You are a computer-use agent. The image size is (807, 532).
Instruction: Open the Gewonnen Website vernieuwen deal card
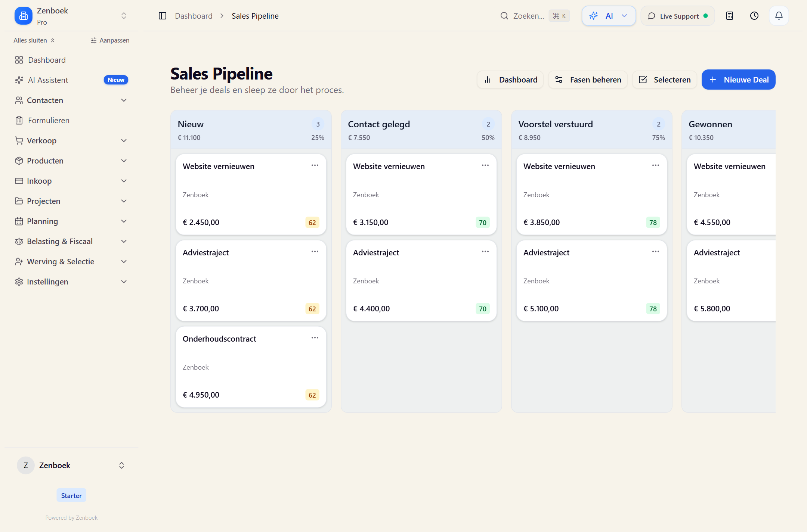coord(731,194)
